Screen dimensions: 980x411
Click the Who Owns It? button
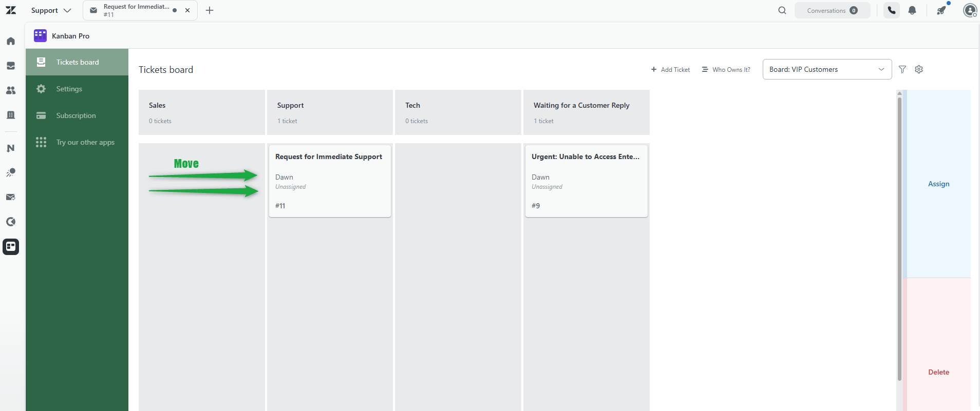(726, 69)
